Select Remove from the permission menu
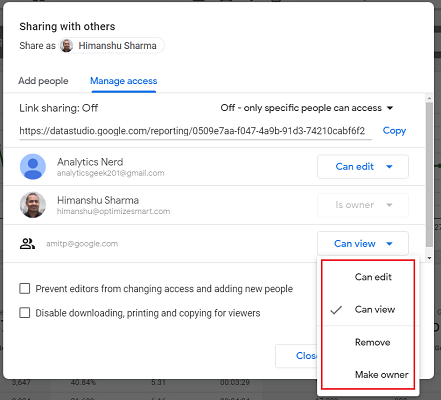 click(x=368, y=342)
